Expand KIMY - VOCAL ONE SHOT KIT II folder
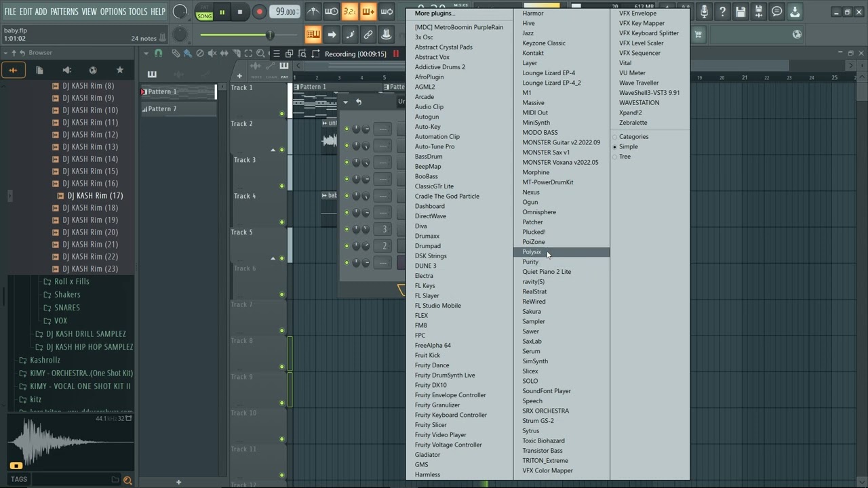Viewport: 868px width, 488px height. point(80,386)
